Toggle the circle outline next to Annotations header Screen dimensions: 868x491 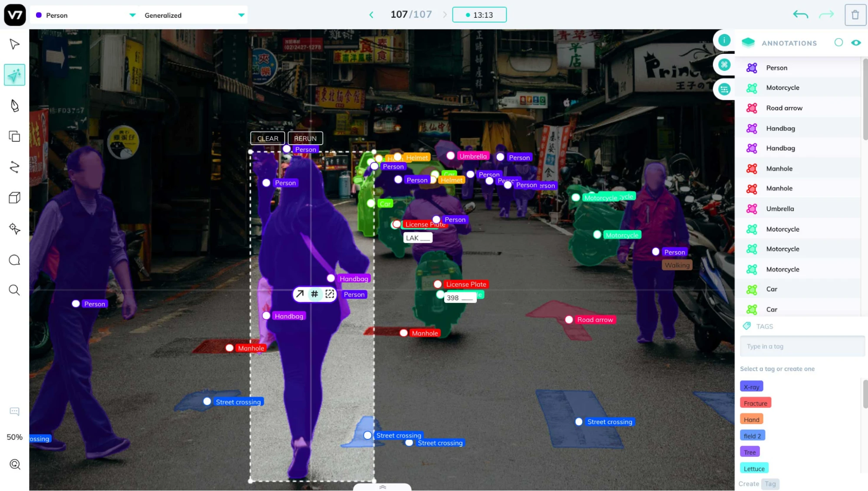click(x=839, y=43)
